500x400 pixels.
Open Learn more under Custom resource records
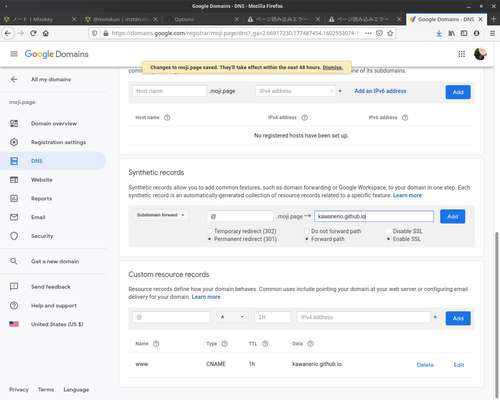pyautogui.click(x=206, y=297)
